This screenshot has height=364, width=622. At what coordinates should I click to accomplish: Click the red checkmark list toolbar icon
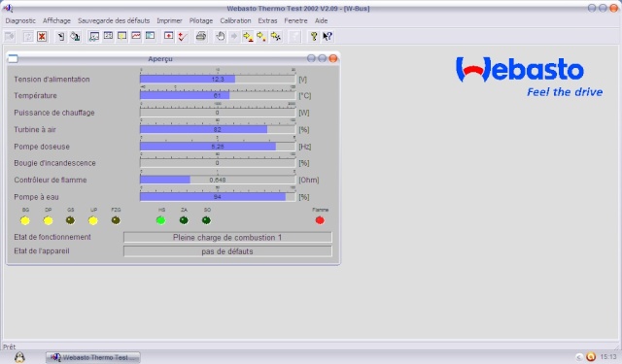183,37
